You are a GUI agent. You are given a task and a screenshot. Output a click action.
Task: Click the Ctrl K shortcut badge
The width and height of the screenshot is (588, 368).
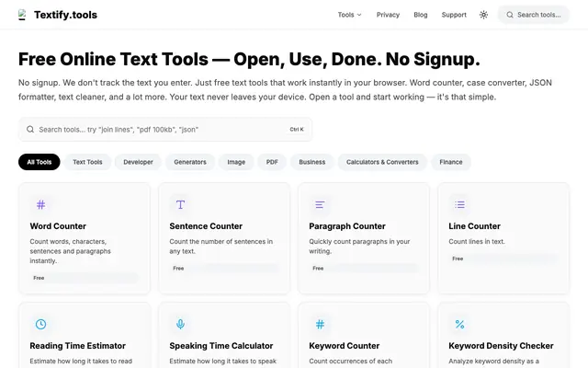click(x=297, y=129)
